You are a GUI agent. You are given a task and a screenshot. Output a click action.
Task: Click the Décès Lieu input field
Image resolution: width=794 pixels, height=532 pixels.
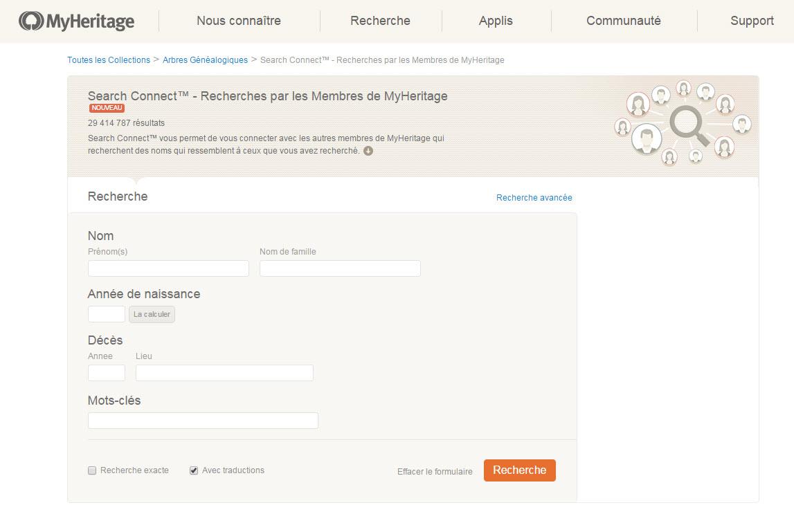[x=224, y=373]
